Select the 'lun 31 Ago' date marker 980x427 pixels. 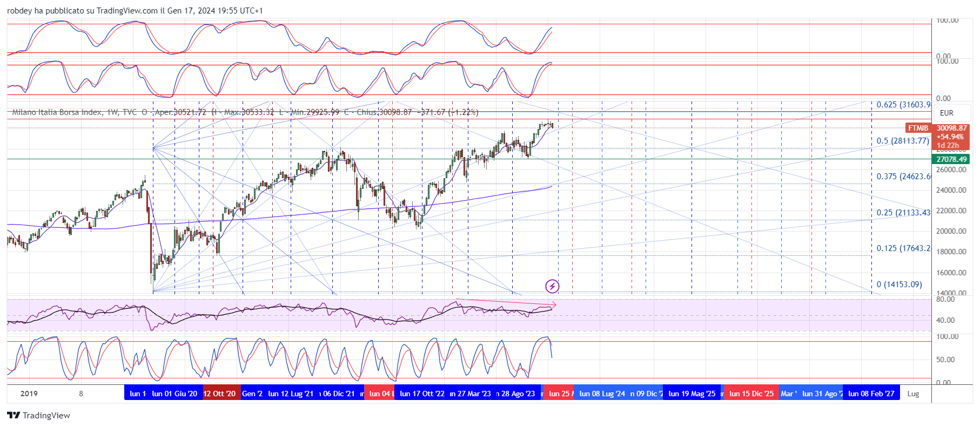tap(822, 394)
